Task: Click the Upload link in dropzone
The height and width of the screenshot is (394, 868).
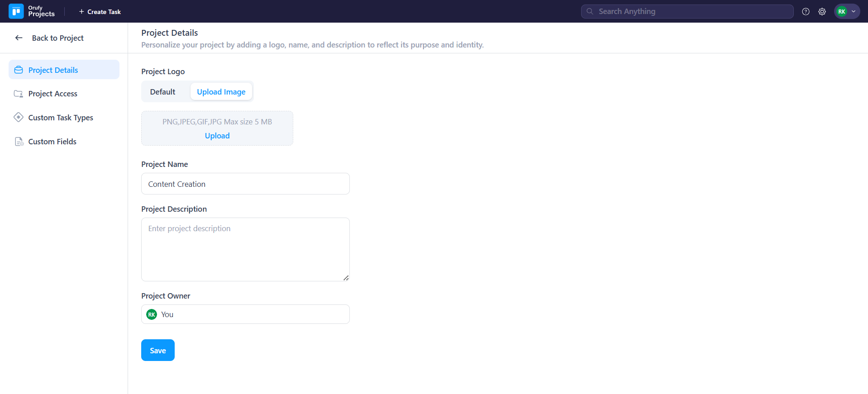Action: click(x=217, y=136)
